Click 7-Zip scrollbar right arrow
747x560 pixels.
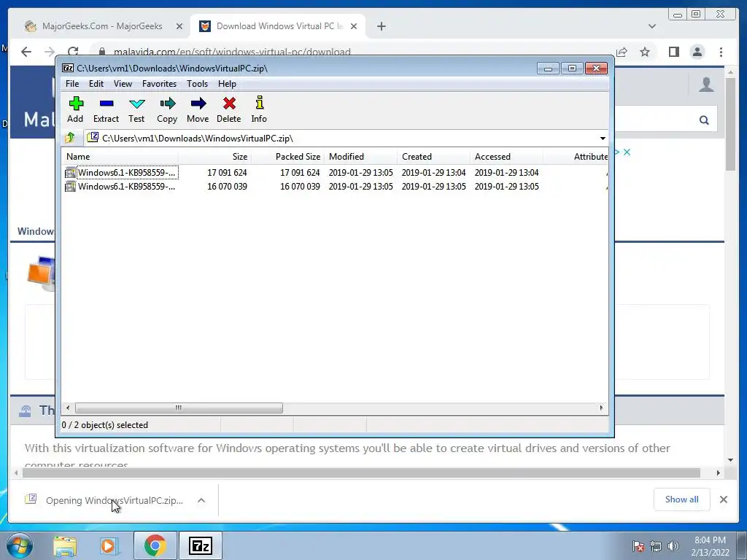pos(601,408)
